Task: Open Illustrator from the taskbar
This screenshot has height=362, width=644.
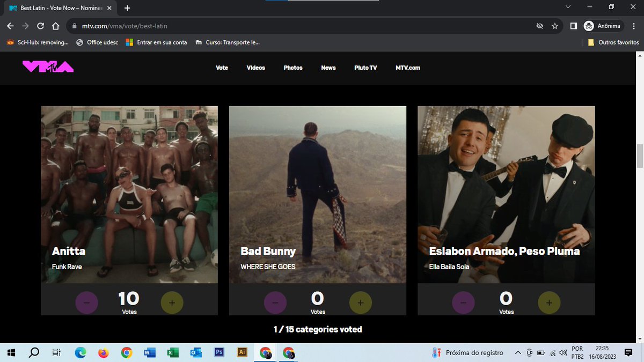Action: tap(242, 352)
